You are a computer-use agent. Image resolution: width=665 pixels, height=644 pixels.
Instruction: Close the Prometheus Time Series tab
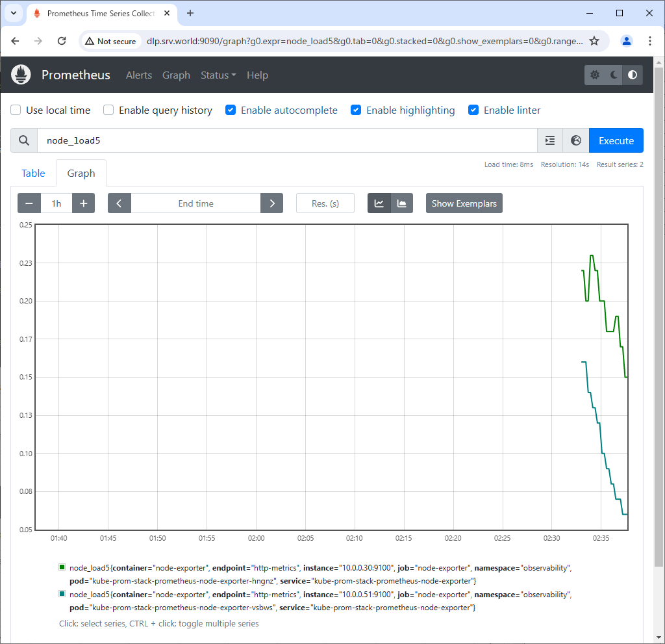pyautogui.click(x=167, y=13)
